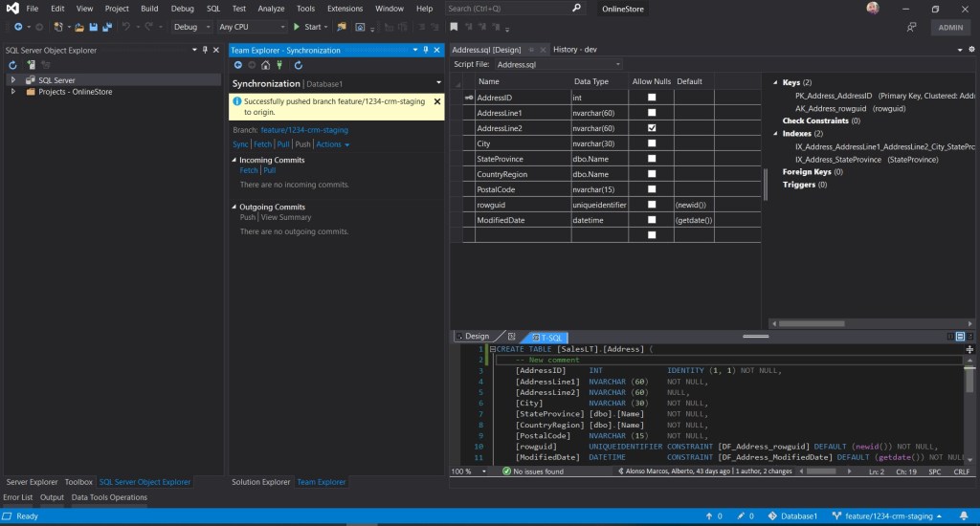The image size is (980, 526).
Task: Click the ADMIN button
Action: tap(950, 27)
